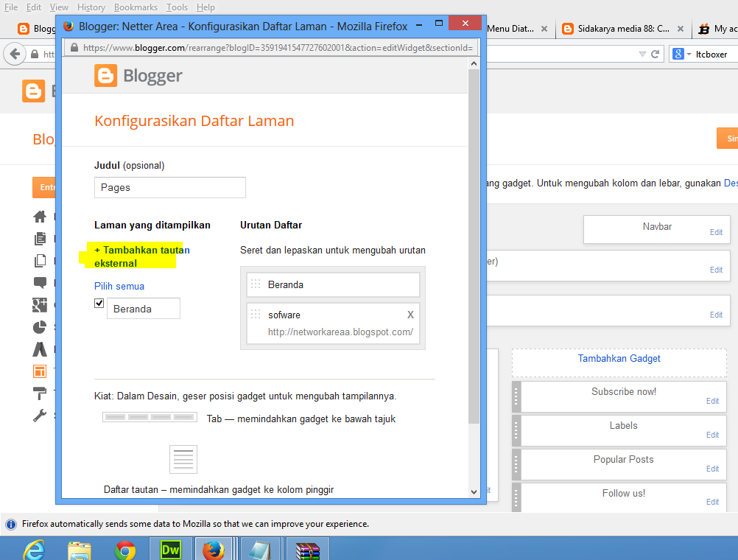Screen dimensions: 738x560
Task: Open the File menu
Action: point(11,7)
